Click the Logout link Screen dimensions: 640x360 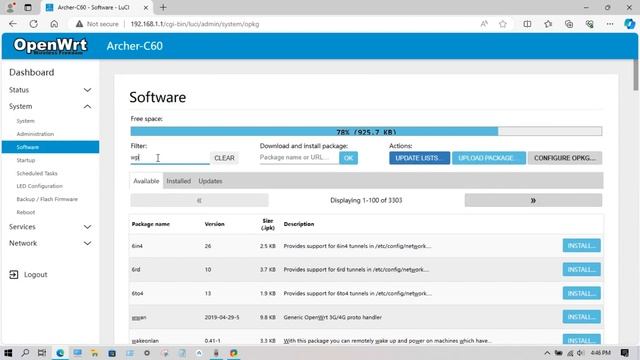point(36,275)
